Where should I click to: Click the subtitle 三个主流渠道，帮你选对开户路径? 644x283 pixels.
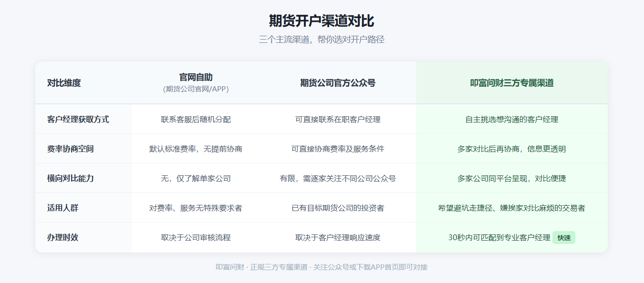(x=322, y=40)
